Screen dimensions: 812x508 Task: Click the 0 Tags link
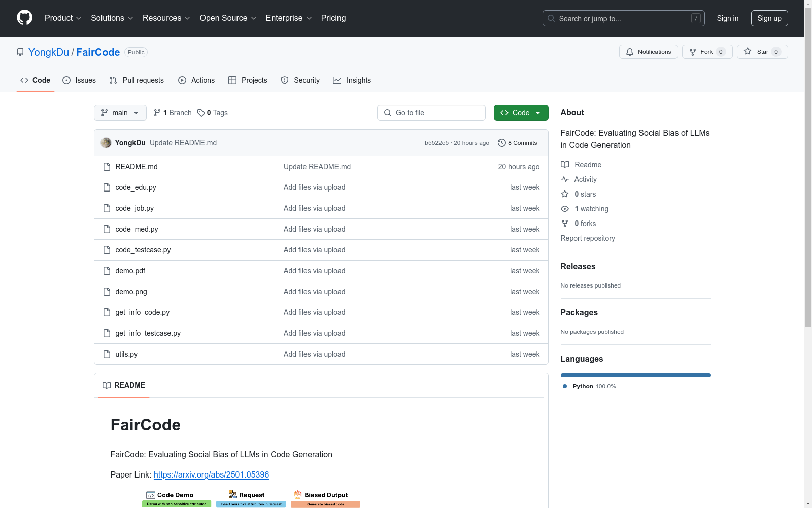pos(213,113)
